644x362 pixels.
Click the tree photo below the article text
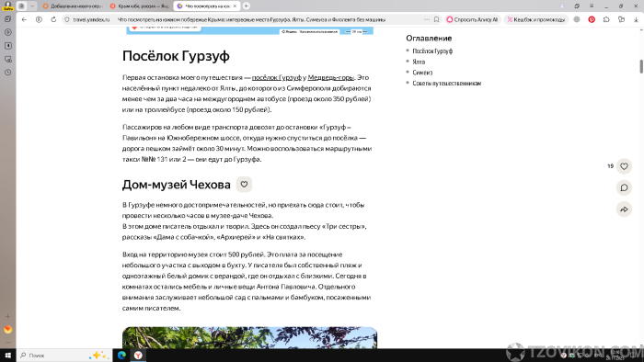point(249,337)
